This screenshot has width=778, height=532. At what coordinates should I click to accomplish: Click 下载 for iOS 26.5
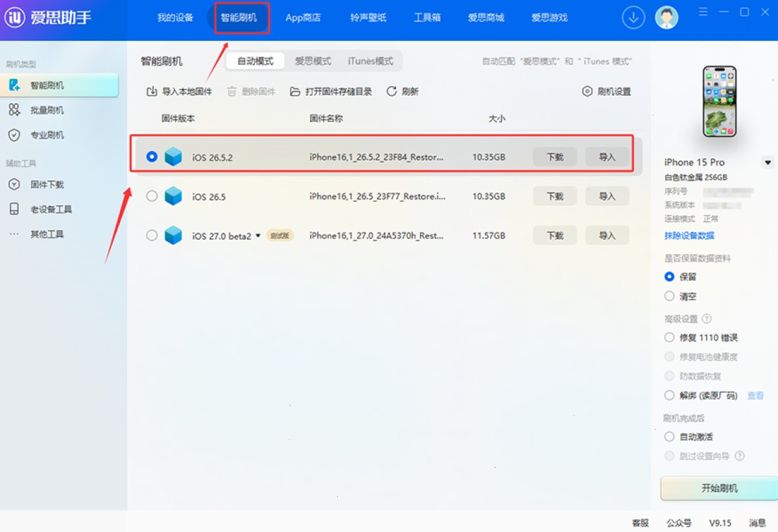click(x=555, y=196)
